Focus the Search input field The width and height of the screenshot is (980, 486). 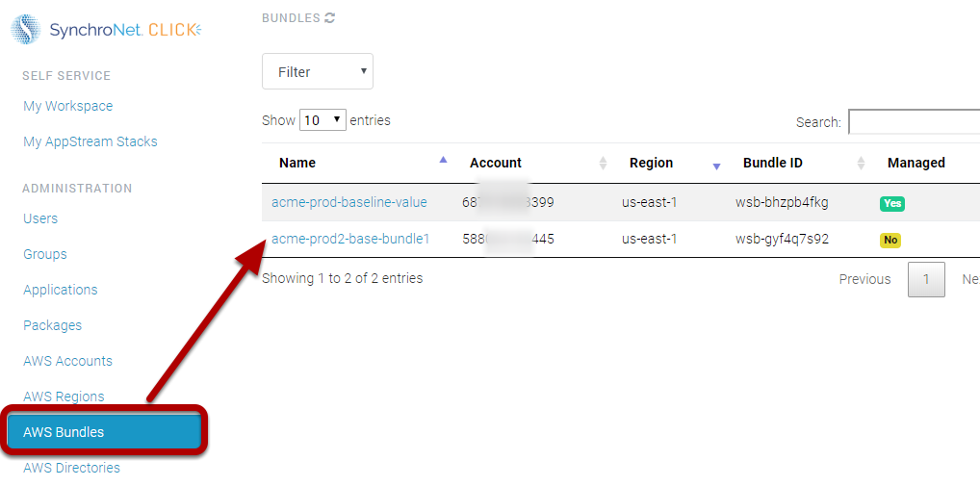[914, 122]
